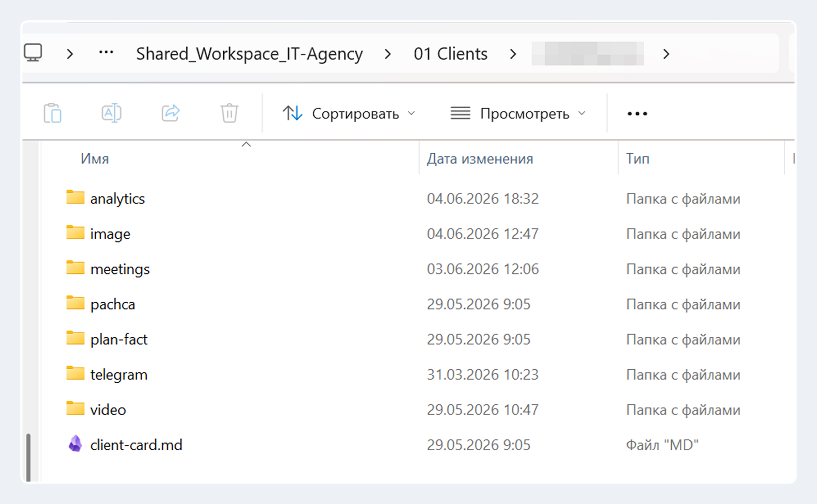This screenshot has height=504, width=817.
Task: Click the sidebar vertical scrollbar thumb
Action: tap(29, 458)
